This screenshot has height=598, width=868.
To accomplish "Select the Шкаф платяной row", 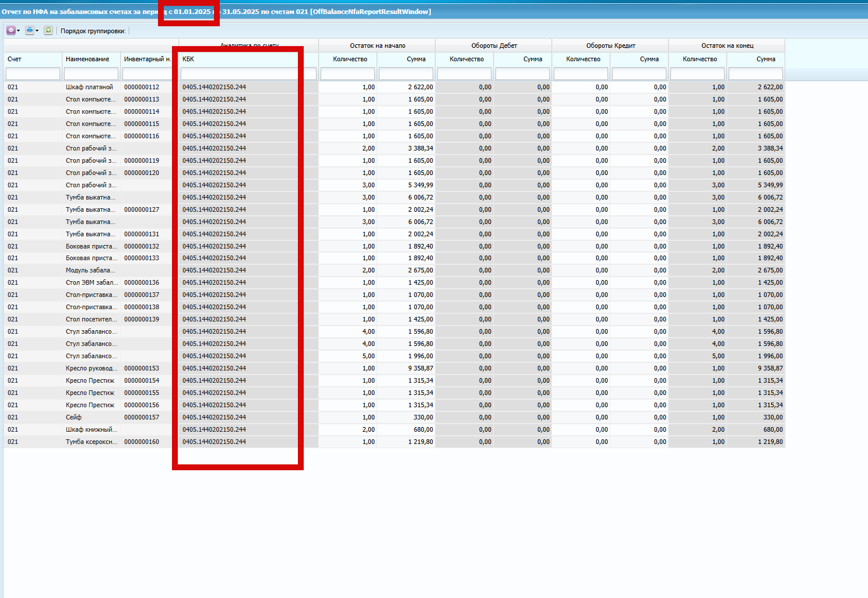I will (x=394, y=87).
